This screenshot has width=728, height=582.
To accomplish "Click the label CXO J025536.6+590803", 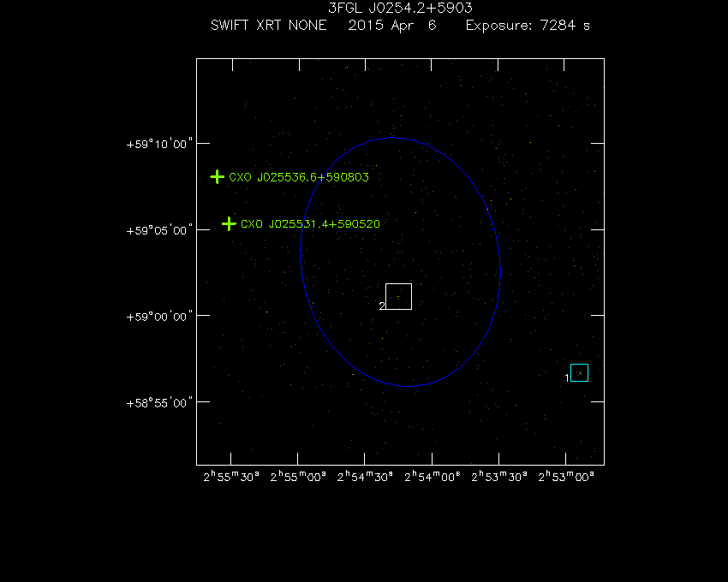I will (x=299, y=177).
